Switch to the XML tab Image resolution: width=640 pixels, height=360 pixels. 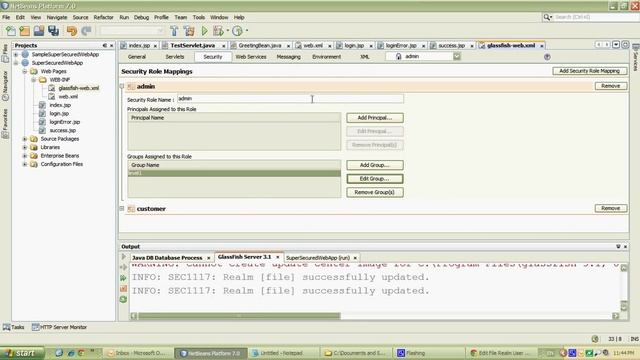[x=364, y=57]
